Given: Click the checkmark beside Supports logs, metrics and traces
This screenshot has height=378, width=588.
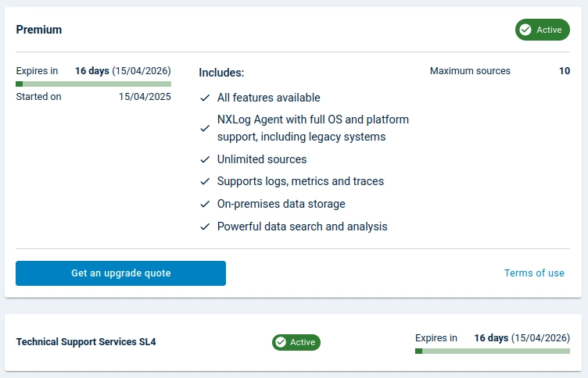Looking at the screenshot, I should [205, 181].
